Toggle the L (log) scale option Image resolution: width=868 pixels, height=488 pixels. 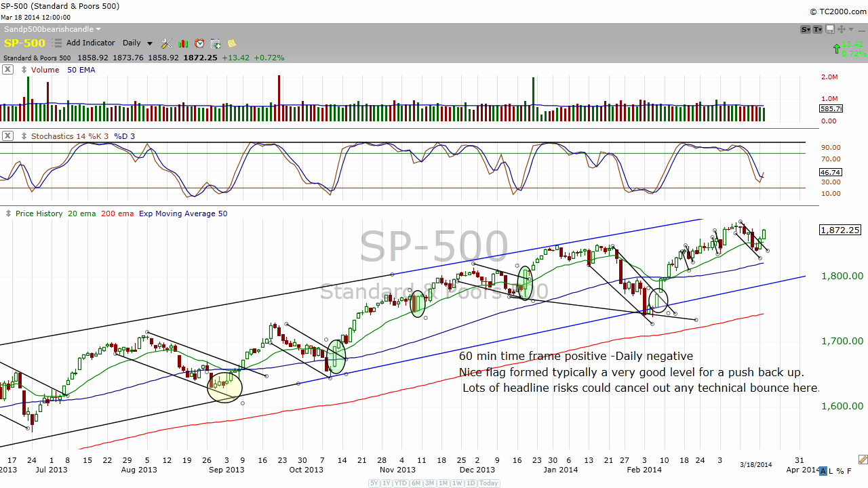click(831, 471)
